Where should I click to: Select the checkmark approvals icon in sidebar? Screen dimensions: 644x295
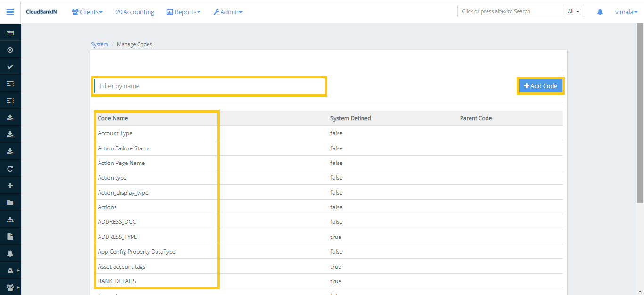click(x=10, y=66)
